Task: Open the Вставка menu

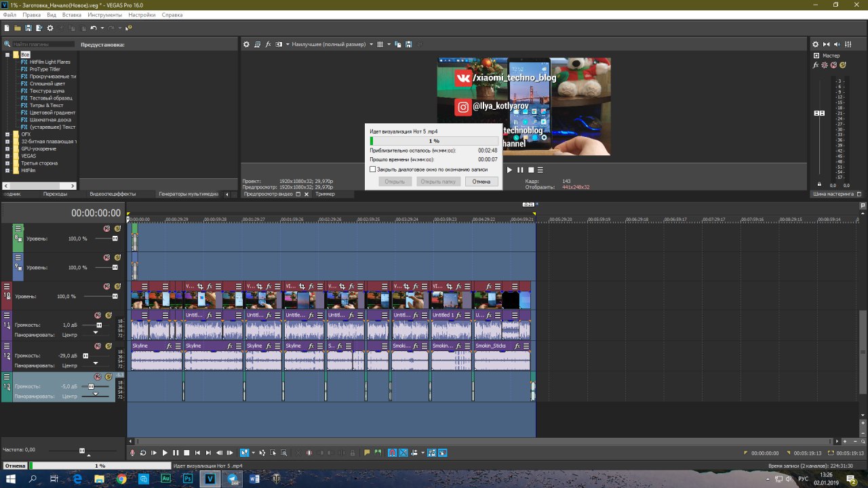Action: (72, 15)
